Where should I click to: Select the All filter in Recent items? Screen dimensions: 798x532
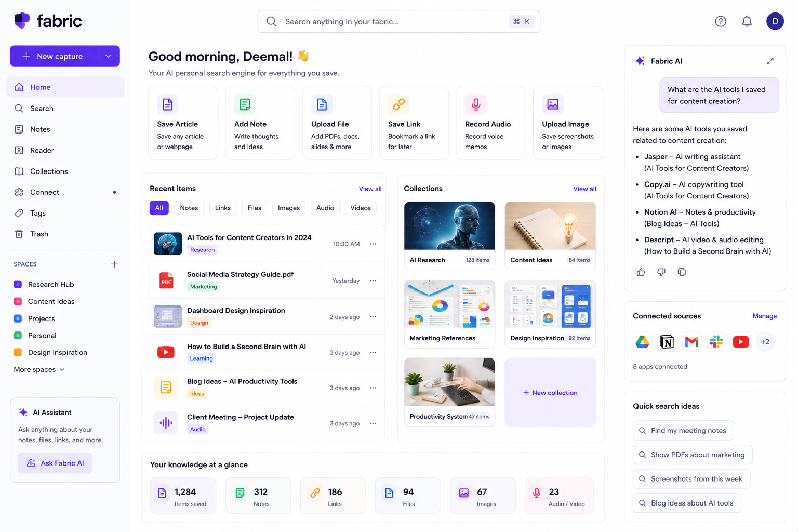coord(159,208)
